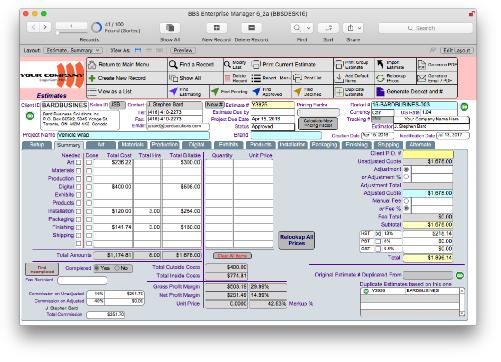Click the Relookup All Prices button
Viewport: 501px width, 362px height.
point(296,240)
